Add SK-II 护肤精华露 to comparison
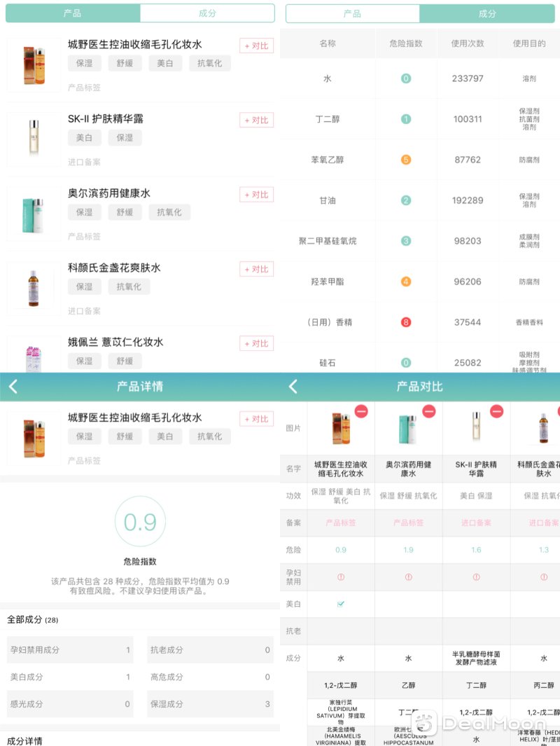 click(257, 120)
